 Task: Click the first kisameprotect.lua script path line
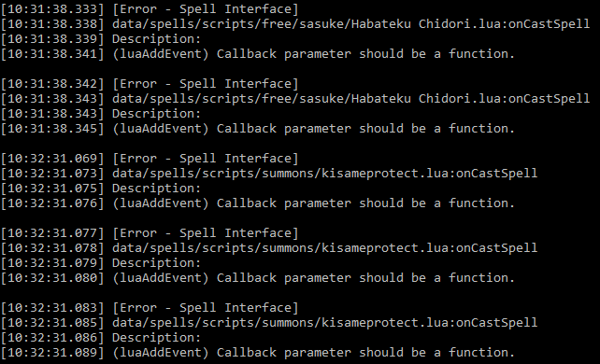[x=325, y=174]
